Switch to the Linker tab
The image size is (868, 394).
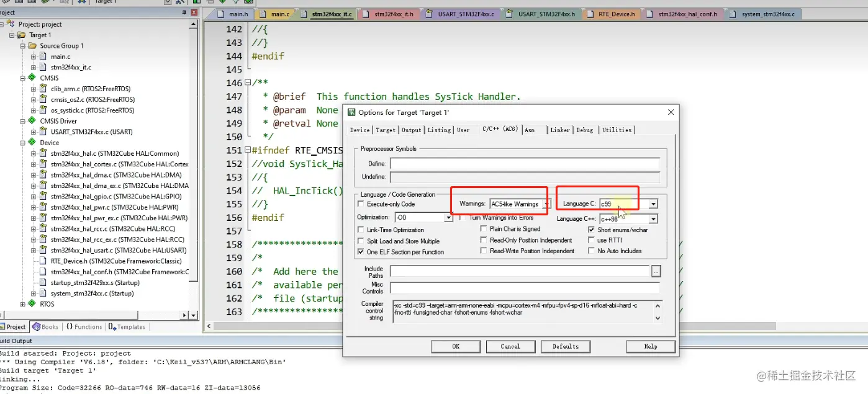560,130
